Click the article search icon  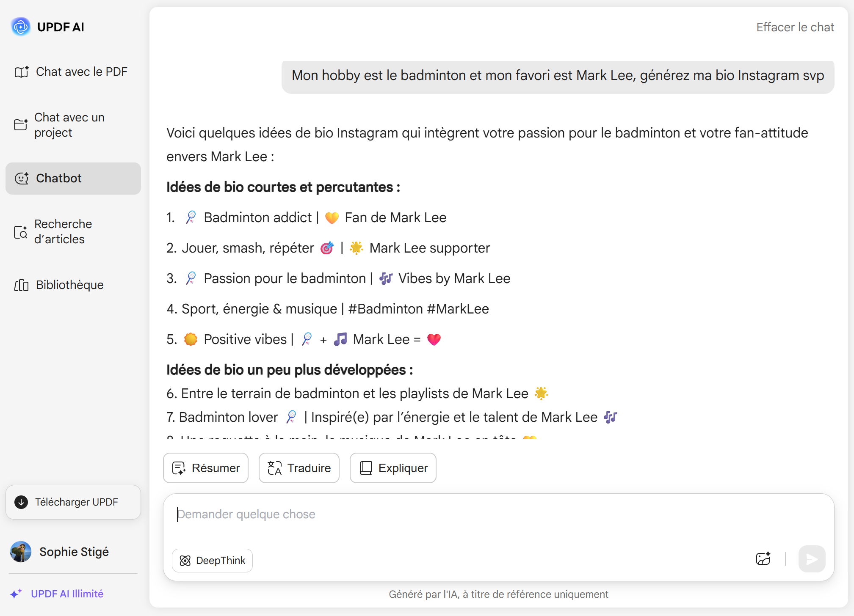coord(21,232)
